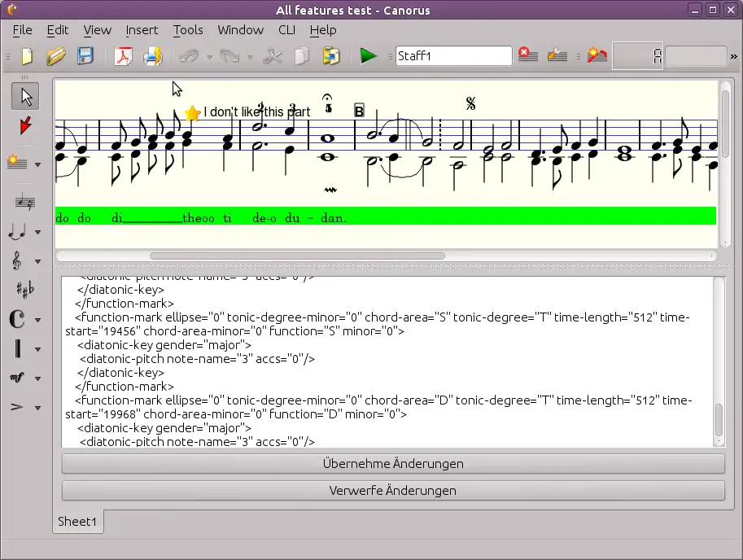Click the red arrow edit mode tool
The width and height of the screenshot is (743, 560).
click(27, 126)
